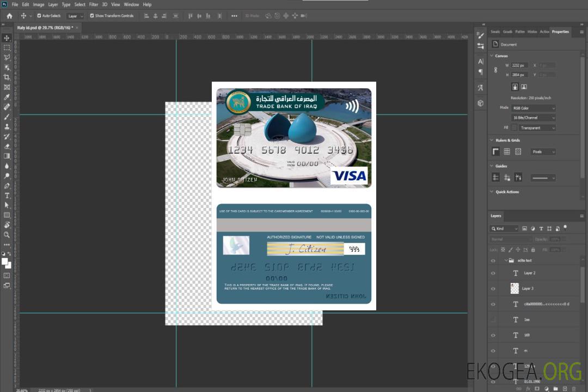
Task: Select the Crop tool
Action: pos(7,77)
